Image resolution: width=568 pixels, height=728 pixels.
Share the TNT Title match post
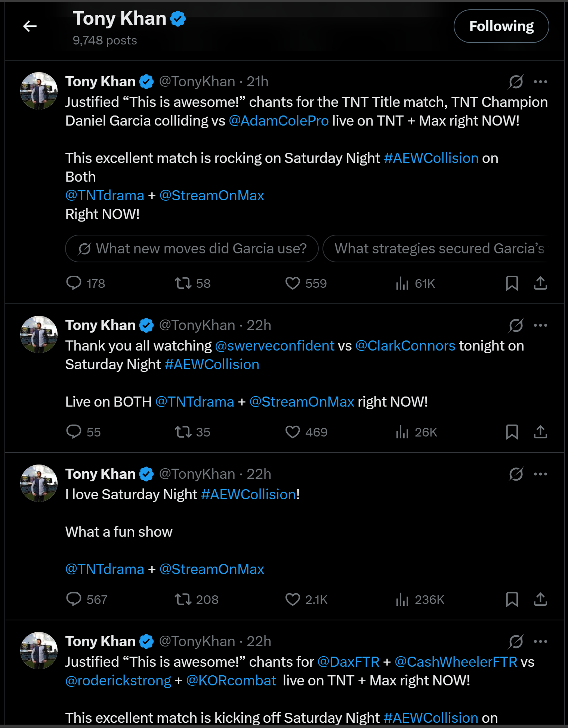(x=540, y=283)
